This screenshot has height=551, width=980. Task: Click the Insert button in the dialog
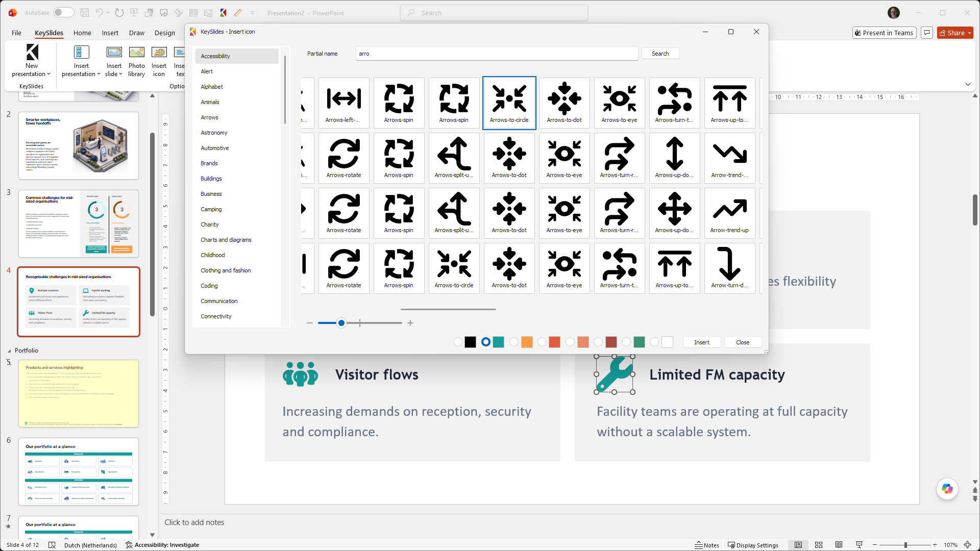(x=701, y=342)
